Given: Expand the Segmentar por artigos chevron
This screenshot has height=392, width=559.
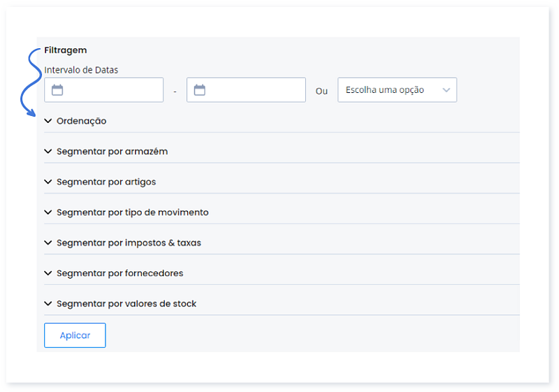Looking at the screenshot, I should 48,182.
